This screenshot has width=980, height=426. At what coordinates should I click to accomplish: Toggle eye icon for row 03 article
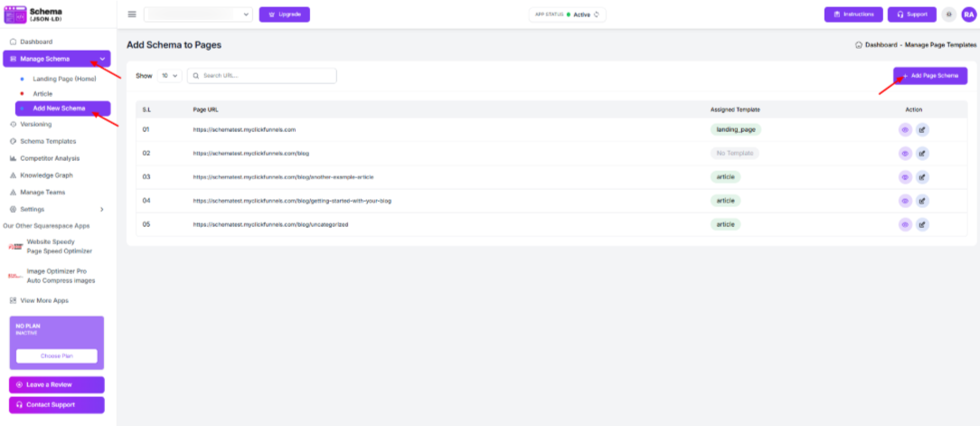(905, 176)
